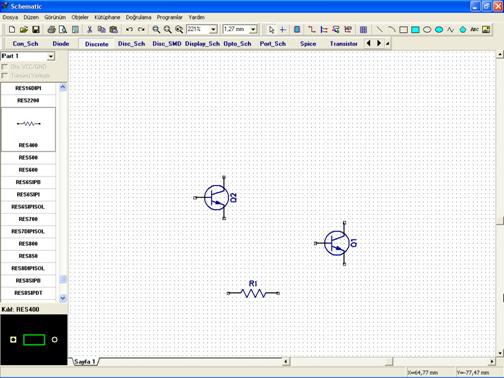
Task: Switch to the Transistor library tab
Action: (344, 44)
